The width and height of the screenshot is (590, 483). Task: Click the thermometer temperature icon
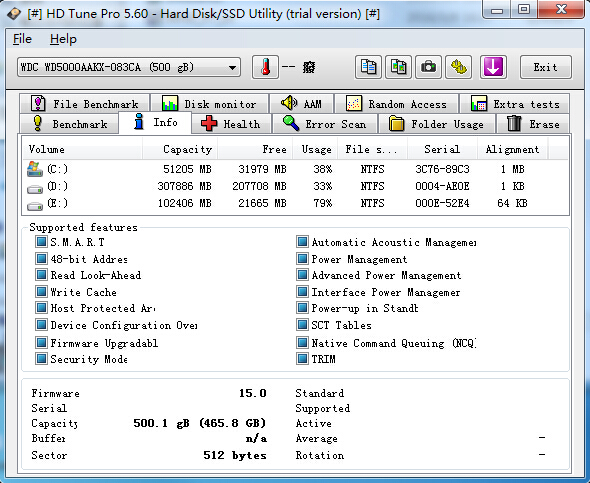click(x=265, y=67)
